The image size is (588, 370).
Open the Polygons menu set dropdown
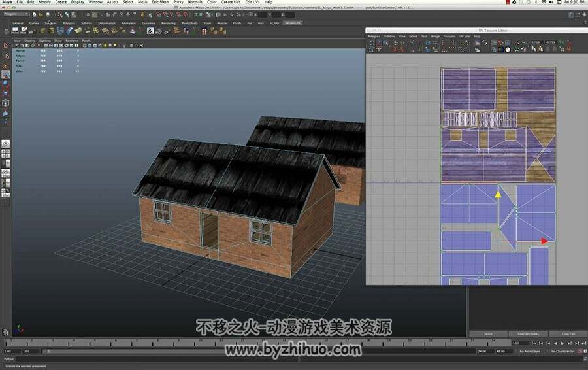tap(16, 14)
